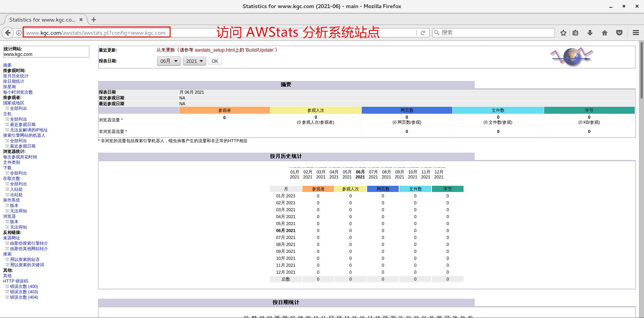Open the 文件类别 sidebar link
The image size is (644, 318).
[12, 162]
